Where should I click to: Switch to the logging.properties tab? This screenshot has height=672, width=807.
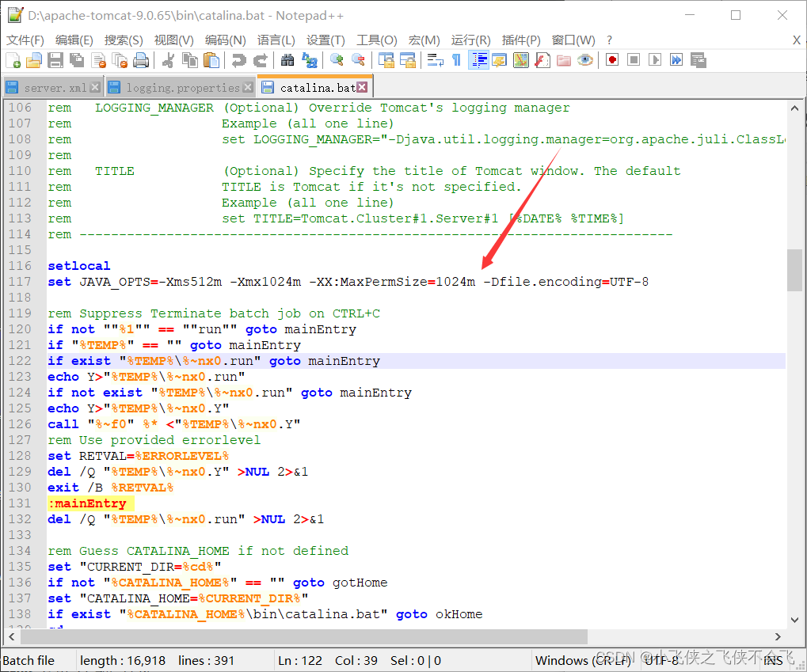(x=183, y=88)
